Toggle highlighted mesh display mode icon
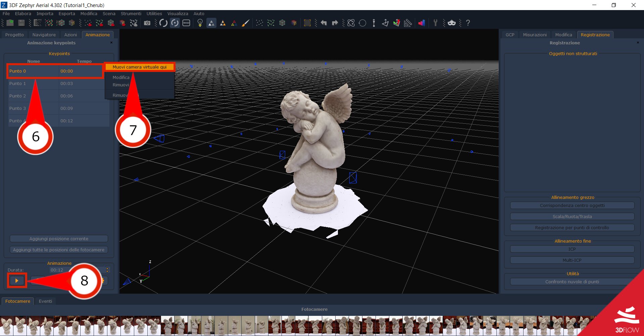644x336 pixels. [x=211, y=23]
